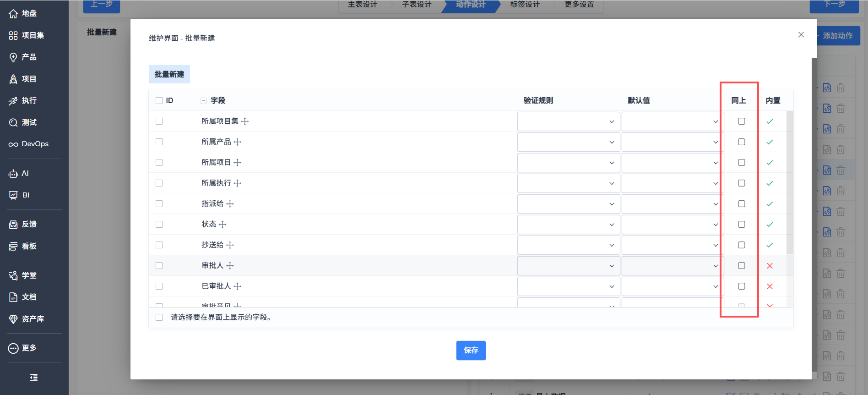Check the 请选择要在界面上显示的字段 footer checkbox
868x395 pixels.
tap(159, 318)
